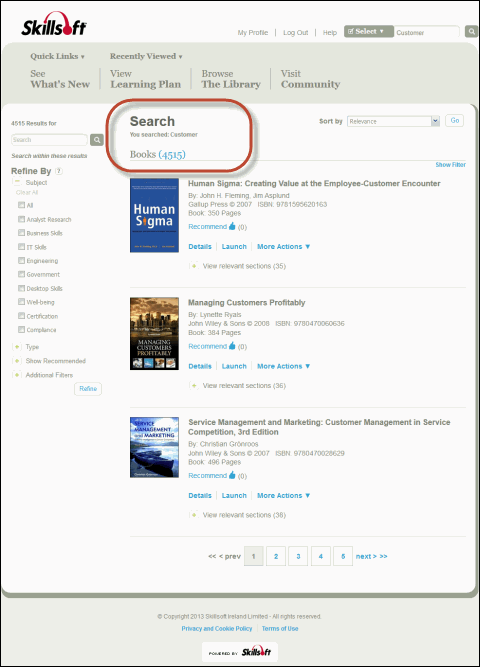Check the Certification checkbox
The image size is (480, 667).
tap(21, 316)
